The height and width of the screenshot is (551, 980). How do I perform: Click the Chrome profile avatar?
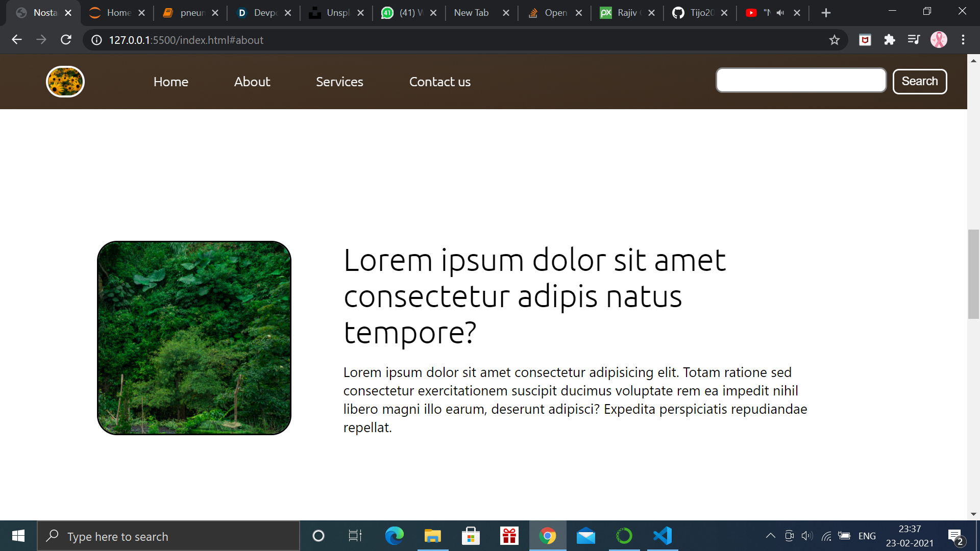click(x=939, y=40)
